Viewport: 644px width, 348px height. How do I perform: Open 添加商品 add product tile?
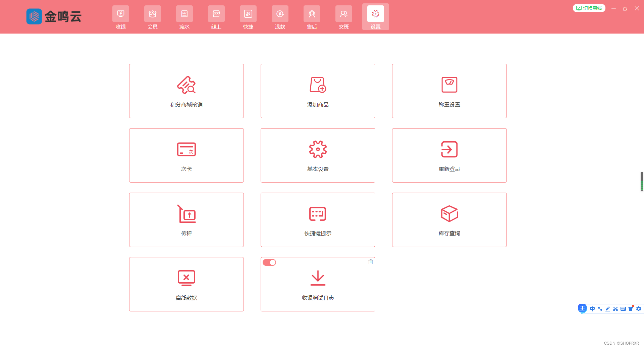point(318,91)
